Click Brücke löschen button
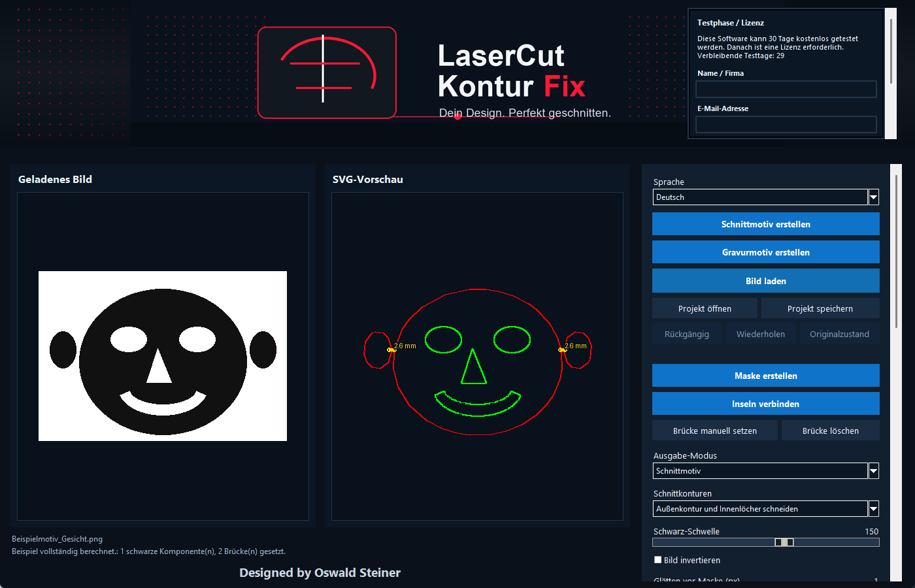This screenshot has width=915, height=588. click(831, 431)
